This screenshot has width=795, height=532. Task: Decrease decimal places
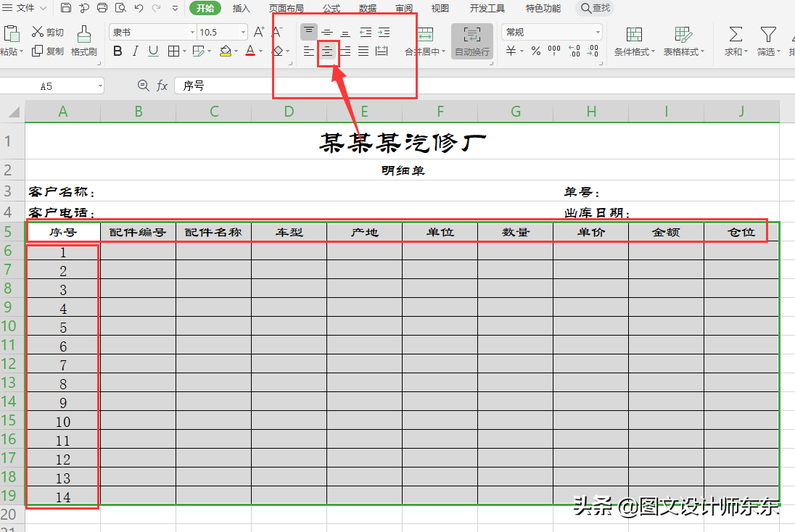(593, 51)
